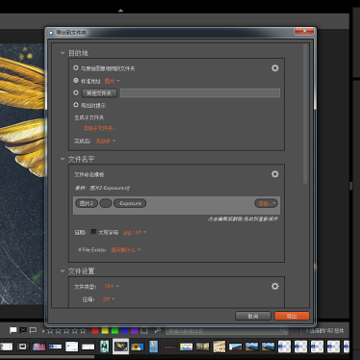Click the -Exposure naming token
The image size is (360, 360).
pos(130,203)
